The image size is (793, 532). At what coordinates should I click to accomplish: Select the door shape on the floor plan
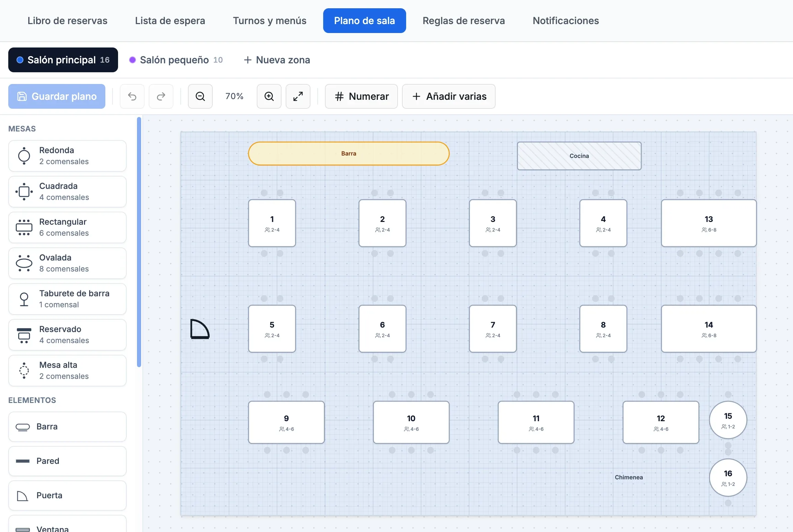coord(200,329)
